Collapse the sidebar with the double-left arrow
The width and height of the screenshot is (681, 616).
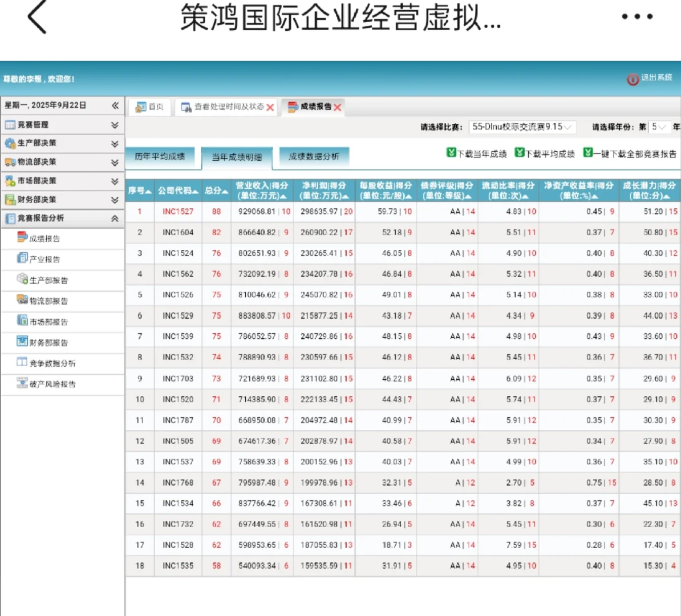(115, 105)
